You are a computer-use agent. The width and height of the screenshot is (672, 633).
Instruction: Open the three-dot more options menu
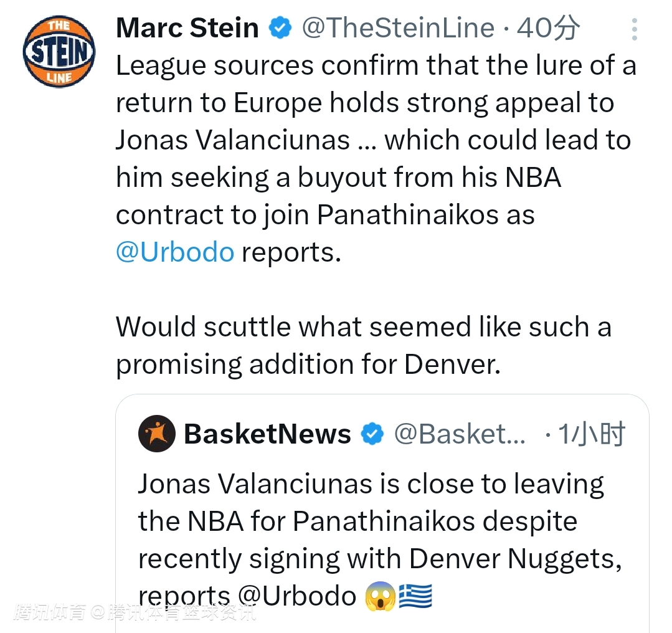(634, 30)
